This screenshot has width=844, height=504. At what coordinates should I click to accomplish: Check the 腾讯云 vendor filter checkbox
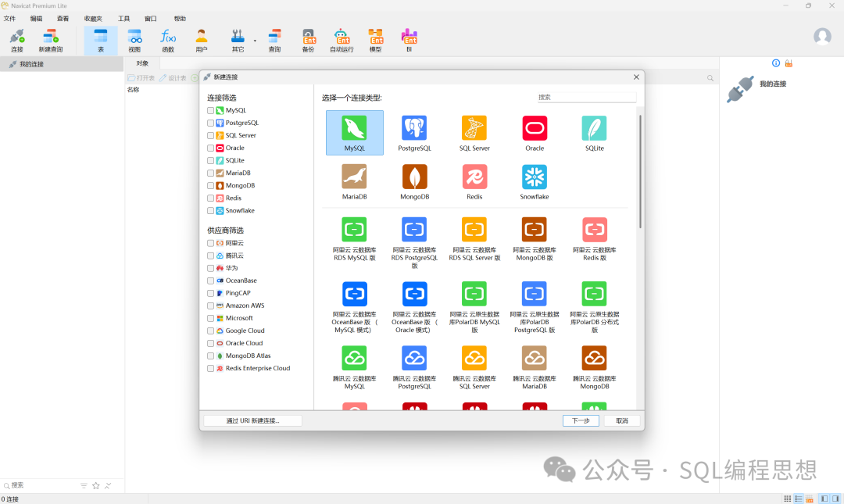[x=210, y=256]
